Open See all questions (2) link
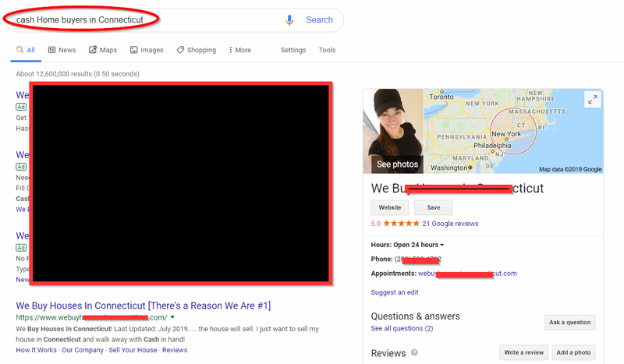 (x=402, y=329)
